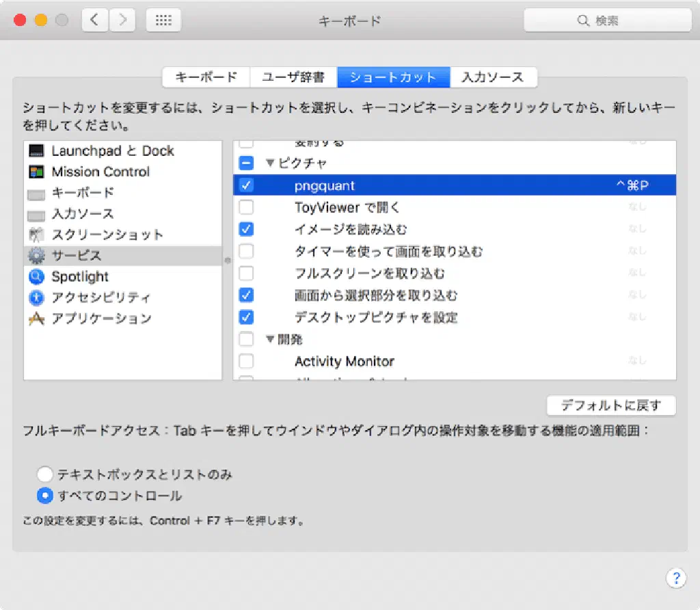Click the アクセシビリティ icon in sidebar
This screenshot has height=610, width=700.
(x=37, y=298)
